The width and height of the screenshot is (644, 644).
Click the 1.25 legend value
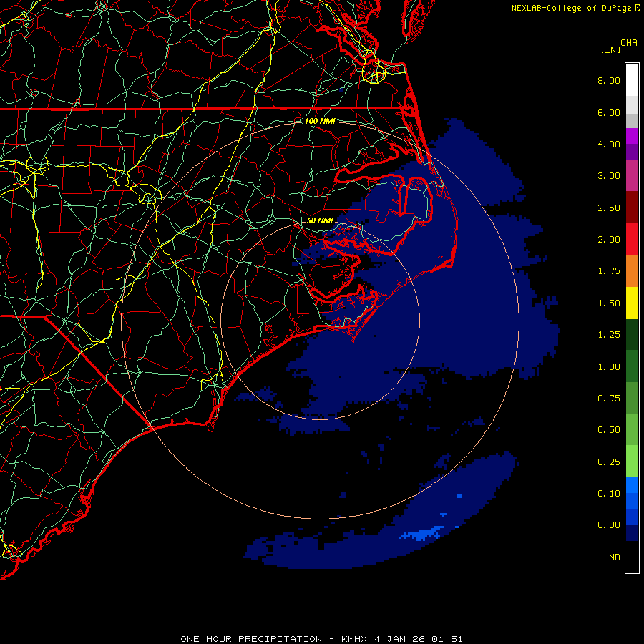[x=609, y=335]
